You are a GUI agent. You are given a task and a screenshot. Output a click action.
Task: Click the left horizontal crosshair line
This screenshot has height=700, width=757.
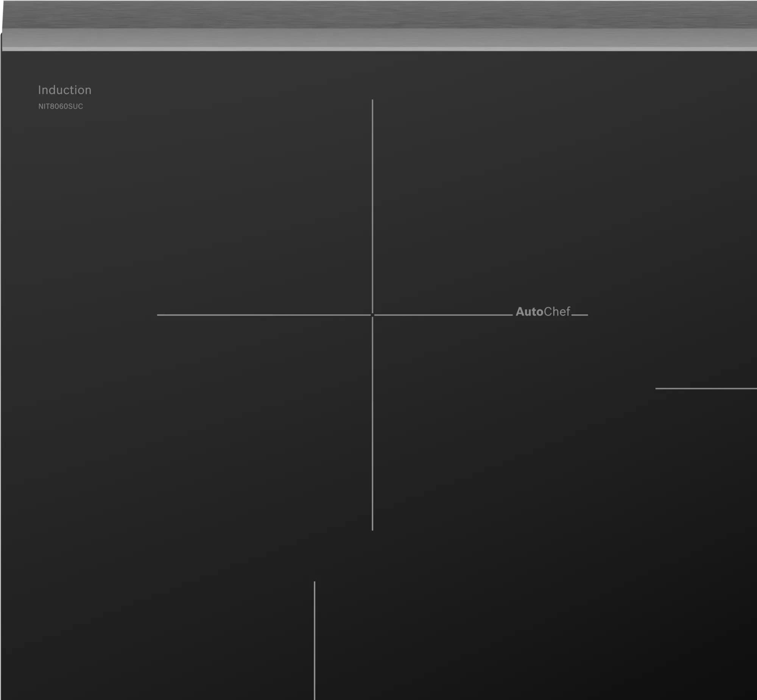[x=263, y=315]
